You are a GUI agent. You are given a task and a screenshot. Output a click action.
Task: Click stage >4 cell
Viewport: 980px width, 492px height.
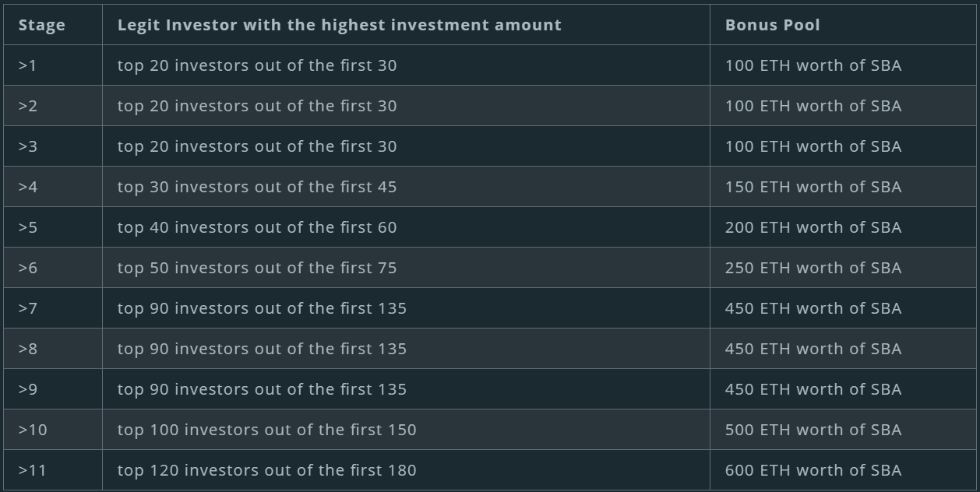point(52,187)
